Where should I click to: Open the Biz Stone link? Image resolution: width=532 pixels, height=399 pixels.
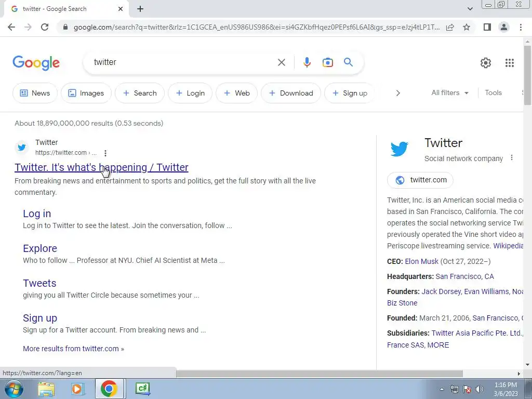(402, 303)
